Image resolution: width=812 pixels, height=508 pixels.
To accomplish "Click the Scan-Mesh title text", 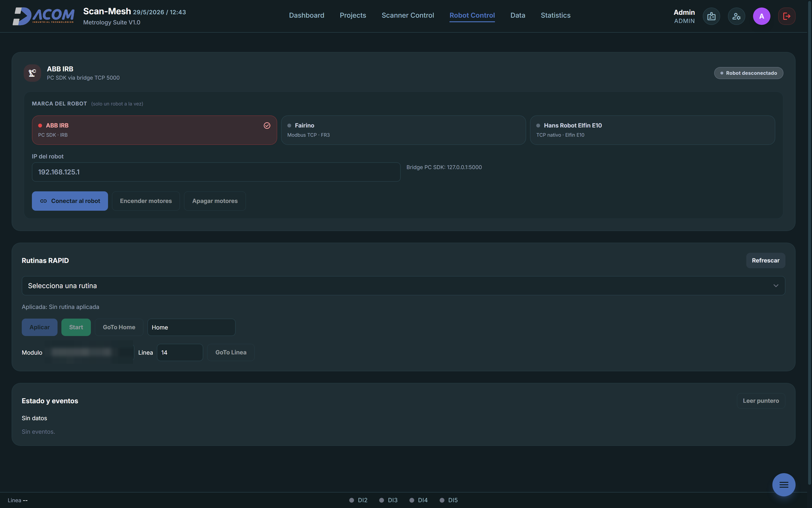I will pyautogui.click(x=107, y=11).
